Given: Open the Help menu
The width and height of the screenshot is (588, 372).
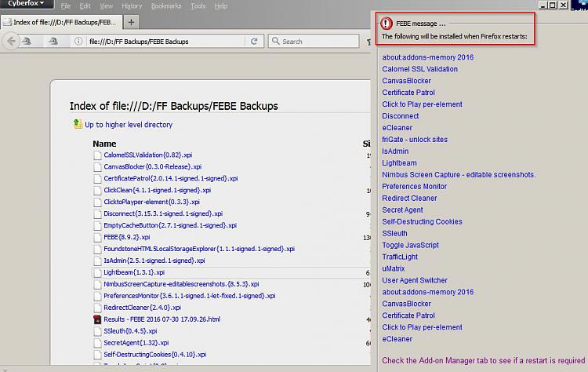Looking at the screenshot, I should coord(220,6).
